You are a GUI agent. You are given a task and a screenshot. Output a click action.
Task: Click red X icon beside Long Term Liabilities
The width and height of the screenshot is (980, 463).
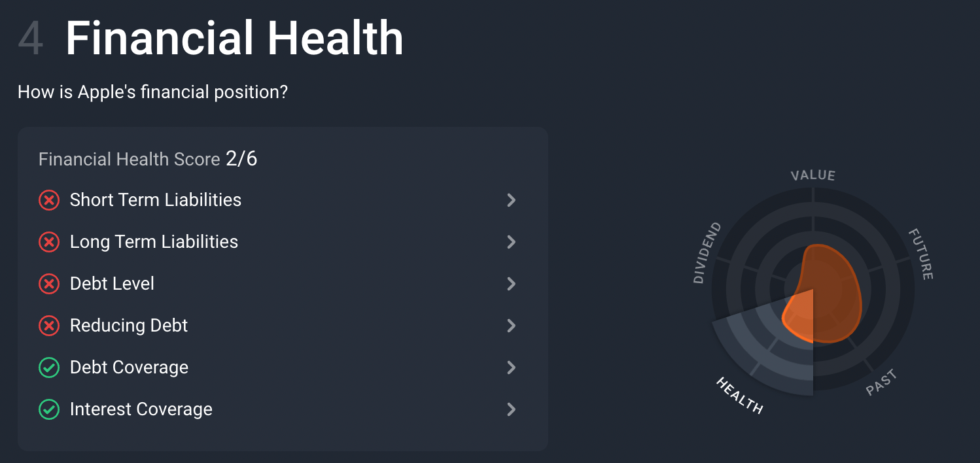pos(49,242)
